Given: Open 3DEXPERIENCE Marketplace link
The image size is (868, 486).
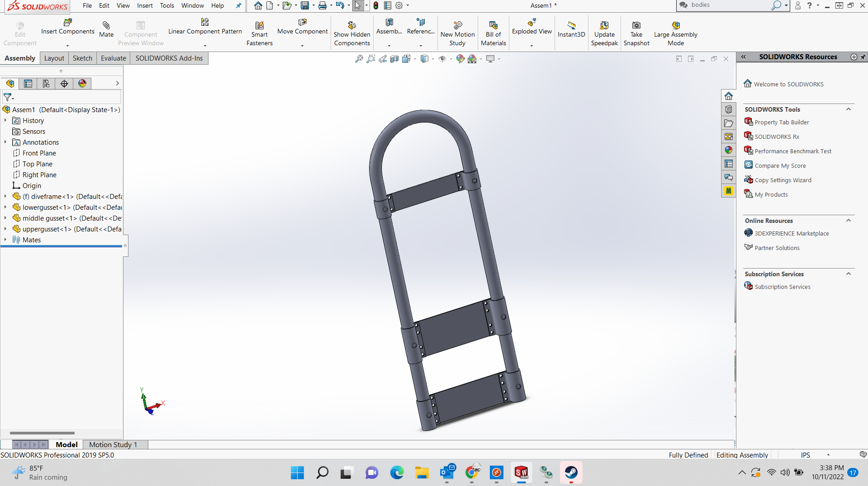Looking at the screenshot, I should point(792,233).
